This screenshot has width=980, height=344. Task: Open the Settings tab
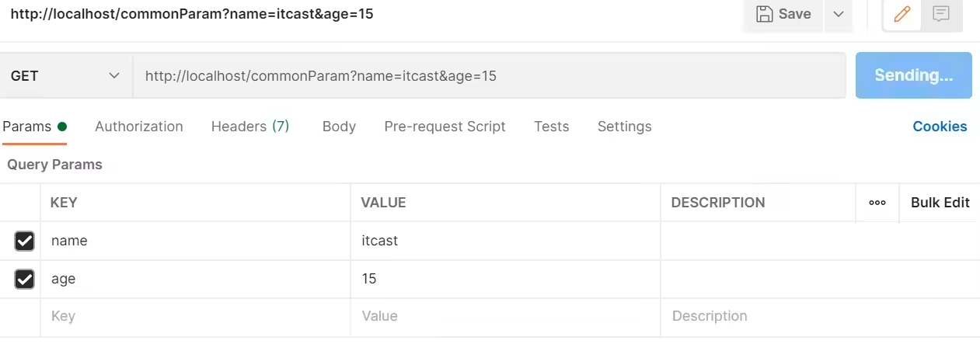pyautogui.click(x=625, y=127)
